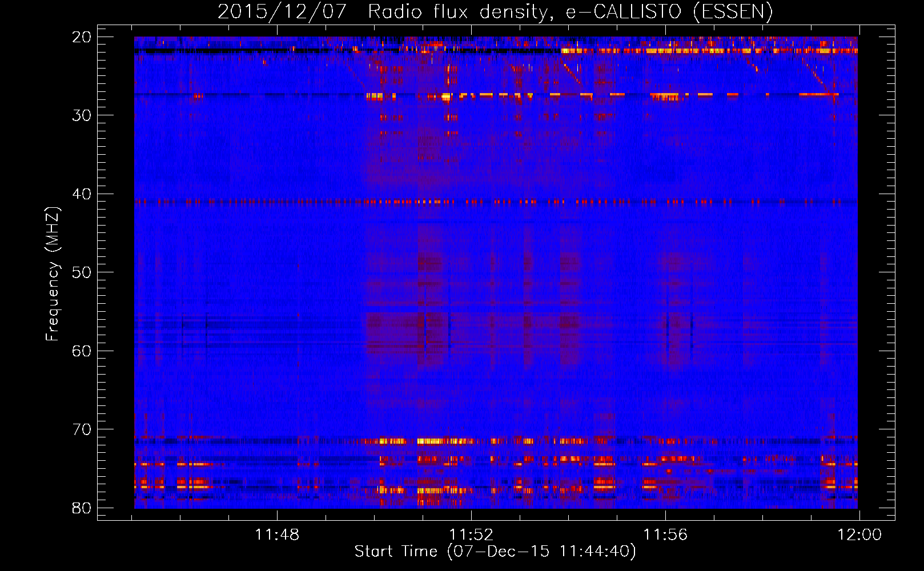This screenshot has width=924, height=571.
Task: Click the "Start Time (07-Dec-15 11:44:40)" axis label
Action: [x=495, y=552]
